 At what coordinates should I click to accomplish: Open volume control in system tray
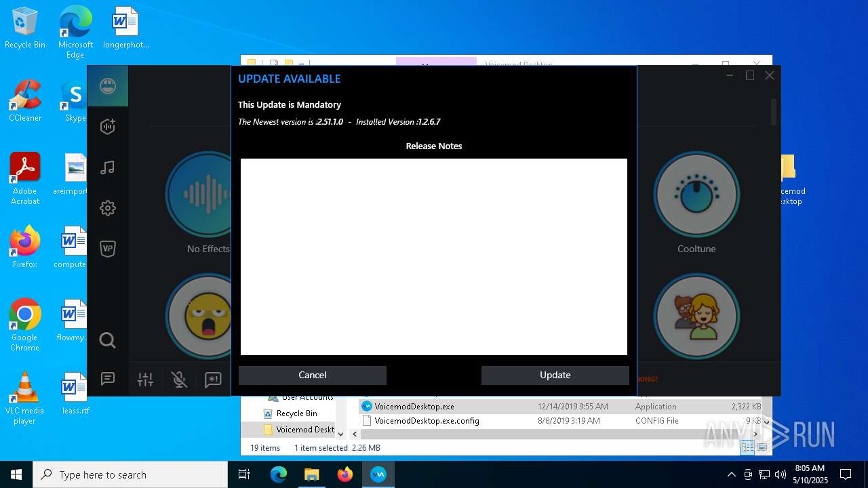click(780, 474)
